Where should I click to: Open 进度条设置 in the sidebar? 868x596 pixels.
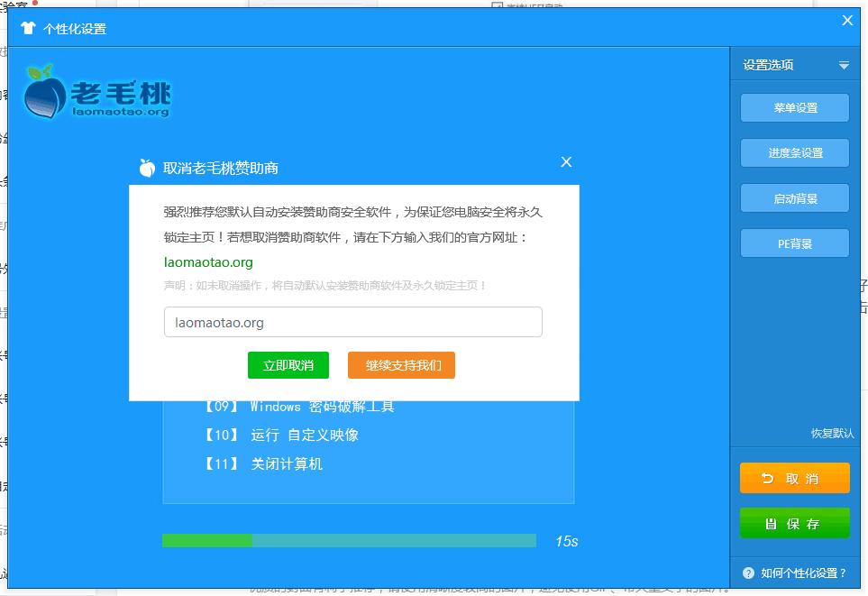tap(794, 152)
